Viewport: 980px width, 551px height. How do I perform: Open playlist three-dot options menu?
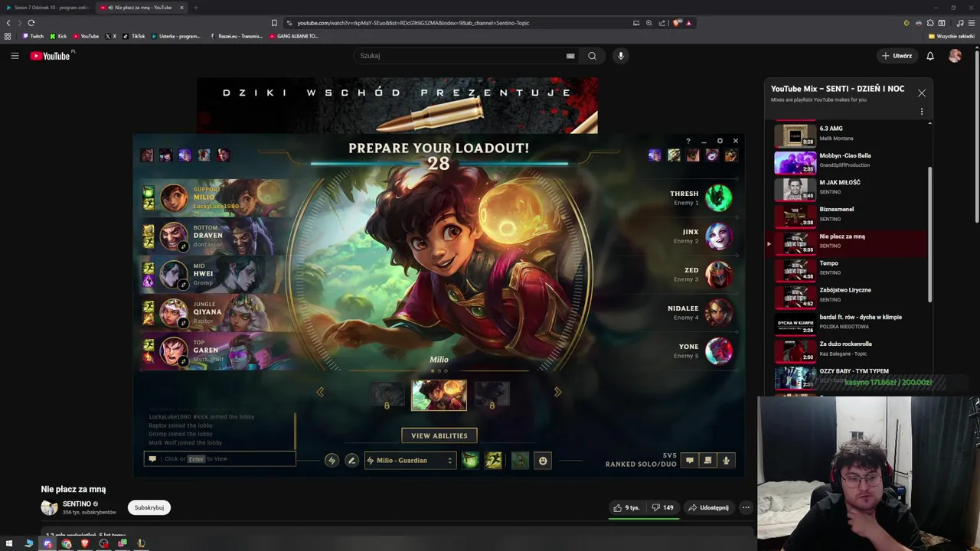922,112
